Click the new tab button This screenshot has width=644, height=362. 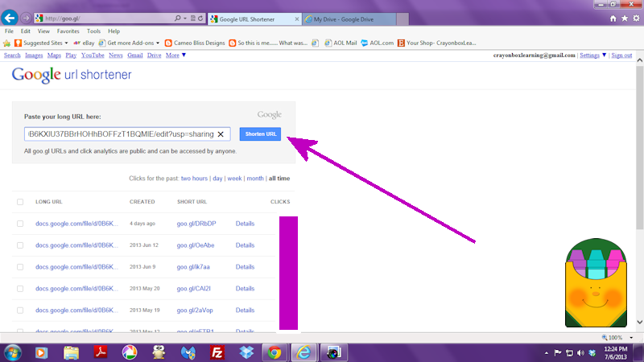(x=403, y=19)
